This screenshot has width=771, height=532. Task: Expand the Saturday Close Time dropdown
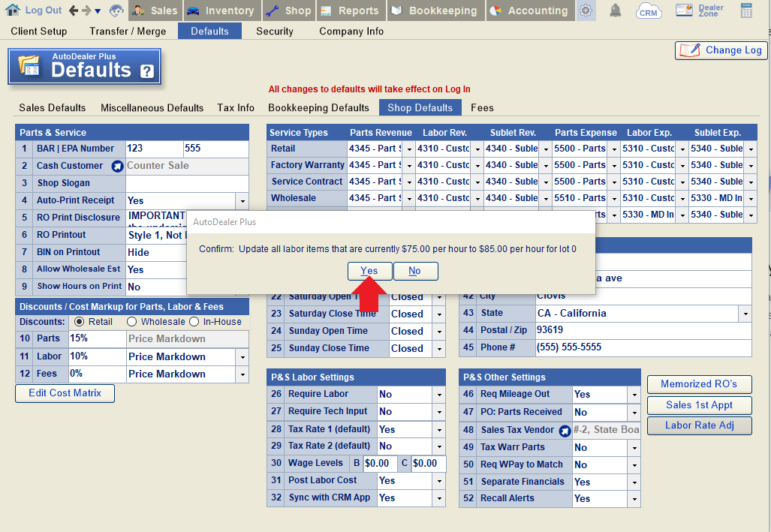pos(439,314)
